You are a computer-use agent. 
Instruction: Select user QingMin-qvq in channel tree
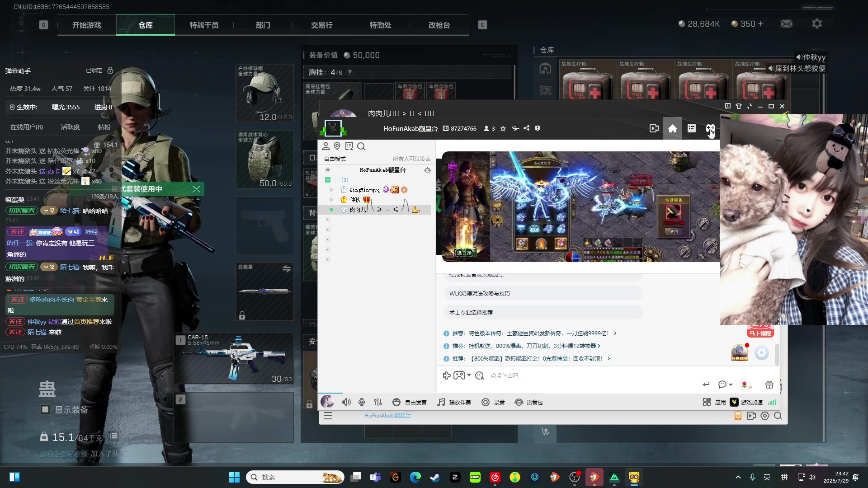pos(364,190)
